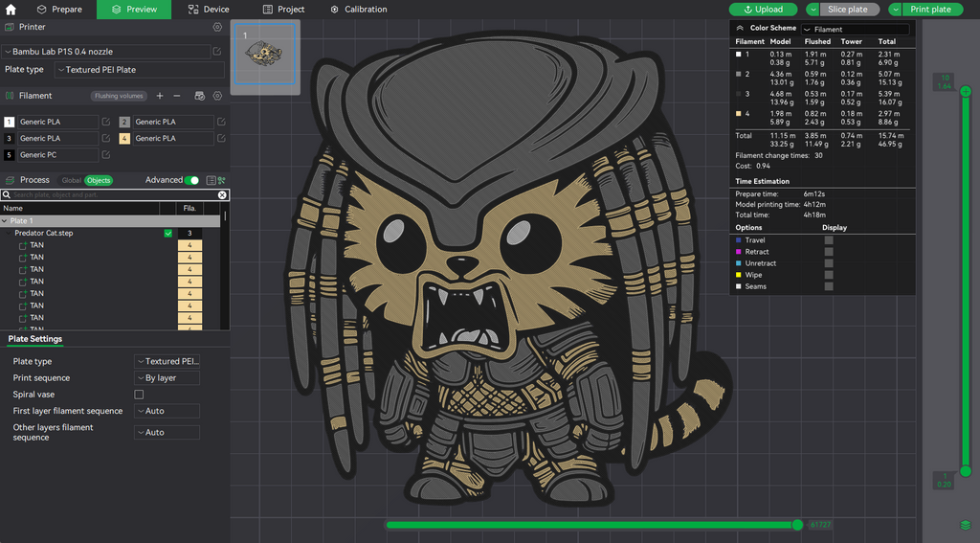980x543 pixels.
Task: Click filament 2 gray color swatch
Action: pos(124,122)
